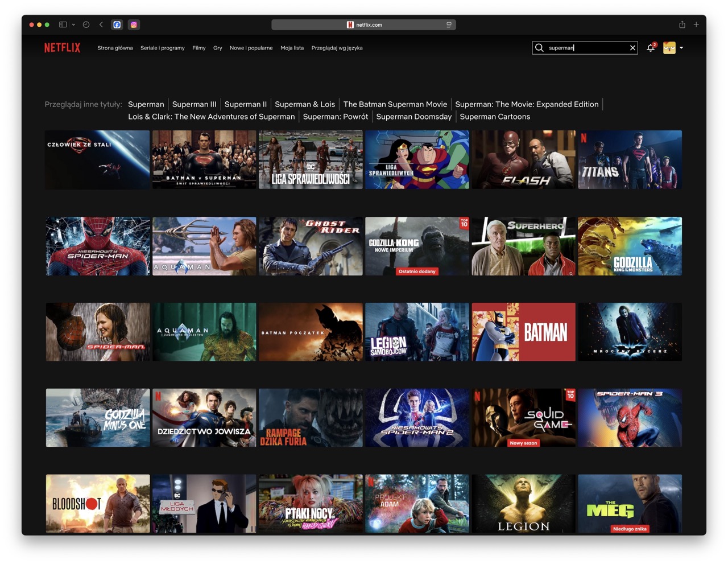
Task: Click the reader icon in address bar
Action: [x=449, y=24]
